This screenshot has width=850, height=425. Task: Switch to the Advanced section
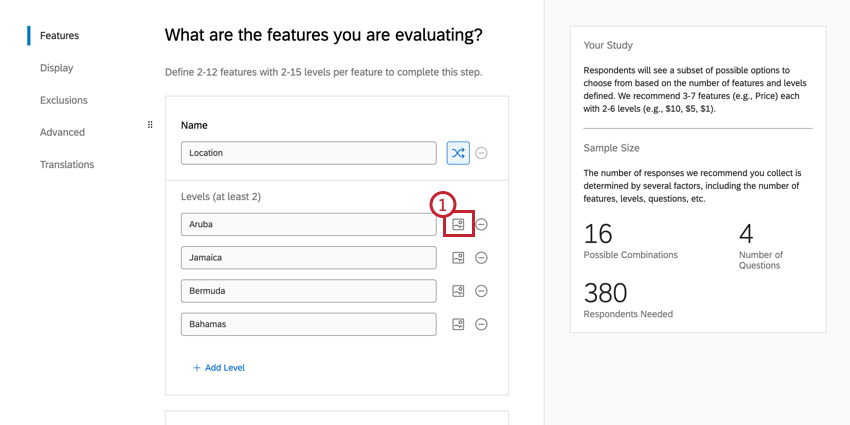click(x=62, y=132)
